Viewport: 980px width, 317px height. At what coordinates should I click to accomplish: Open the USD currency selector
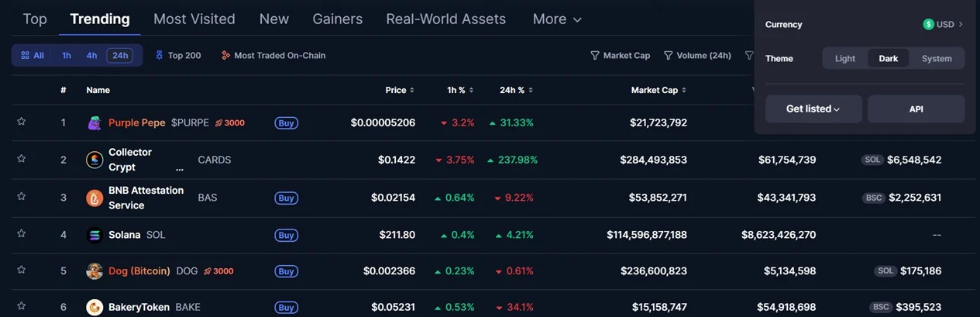(x=943, y=25)
